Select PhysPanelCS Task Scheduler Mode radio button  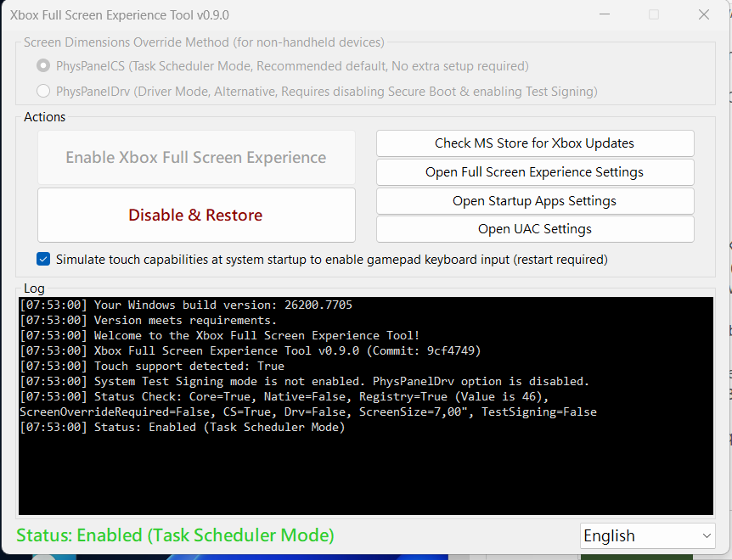click(x=43, y=65)
